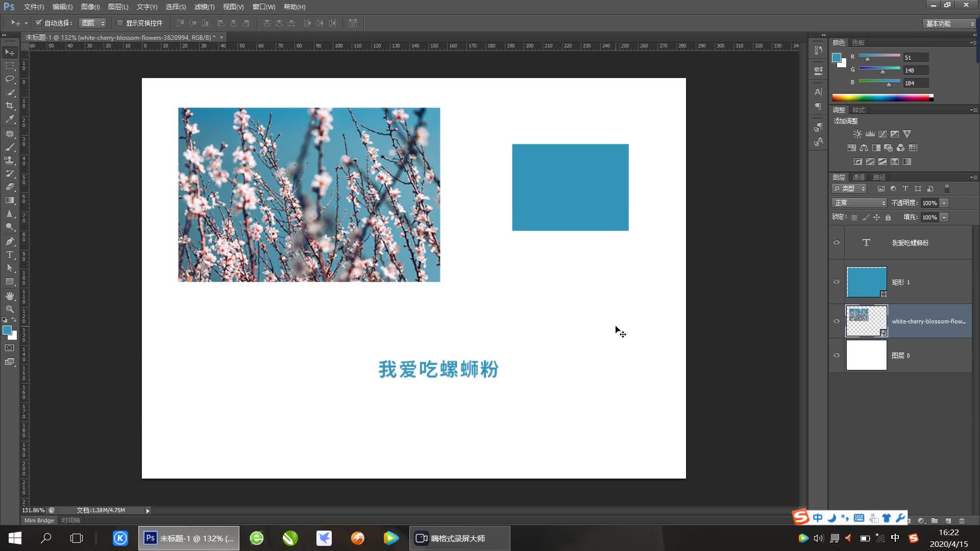Select the Horizontal Type tool

point(10,255)
